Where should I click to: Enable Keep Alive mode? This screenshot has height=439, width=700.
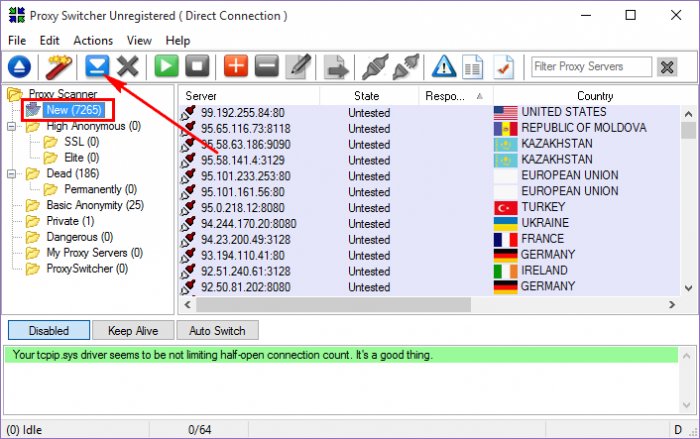pyautogui.click(x=133, y=330)
